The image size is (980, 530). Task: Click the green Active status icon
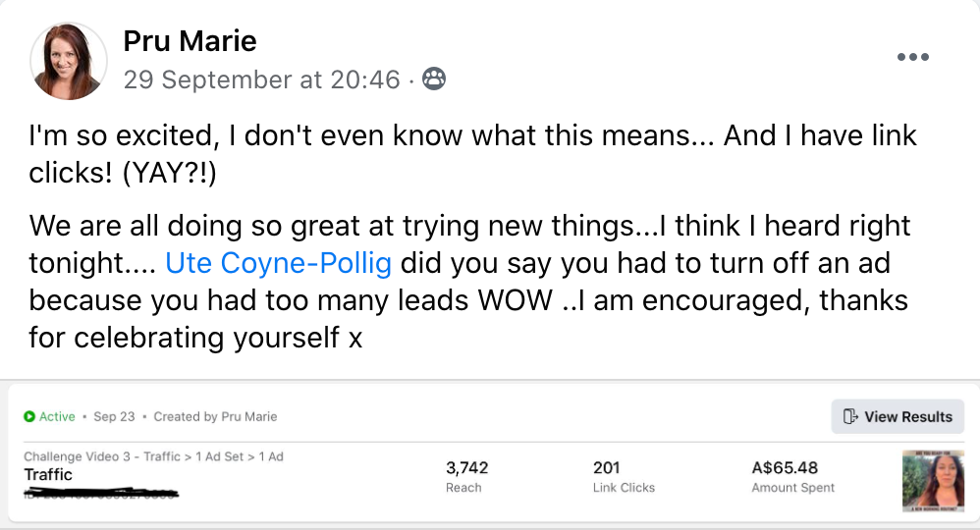(29, 416)
